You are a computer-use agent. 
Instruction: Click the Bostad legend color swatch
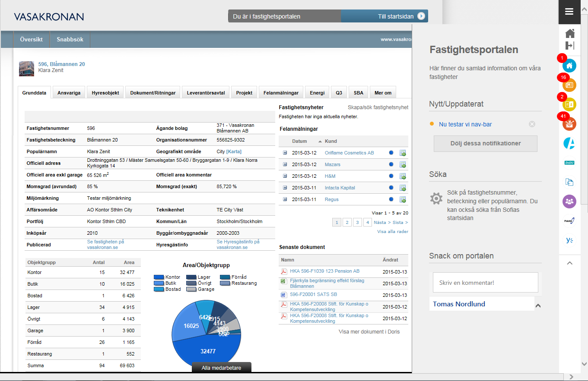click(x=159, y=289)
